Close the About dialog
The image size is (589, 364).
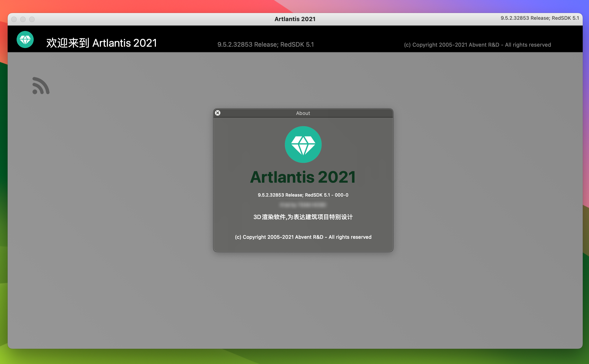click(218, 113)
